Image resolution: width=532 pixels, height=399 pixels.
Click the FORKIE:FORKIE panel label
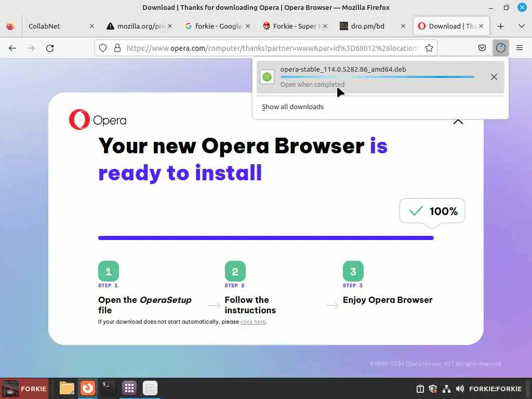pos(495,389)
